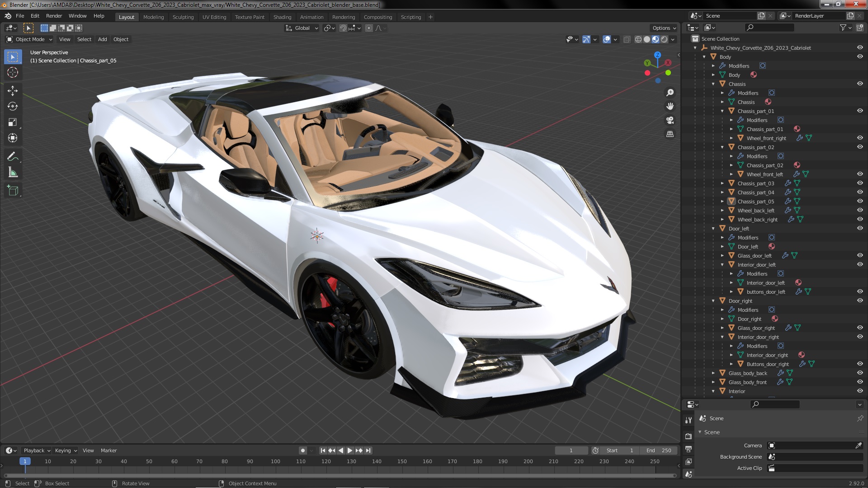Collapse the Scene panel in properties
This screenshot has width=868, height=488.
pos(700,432)
